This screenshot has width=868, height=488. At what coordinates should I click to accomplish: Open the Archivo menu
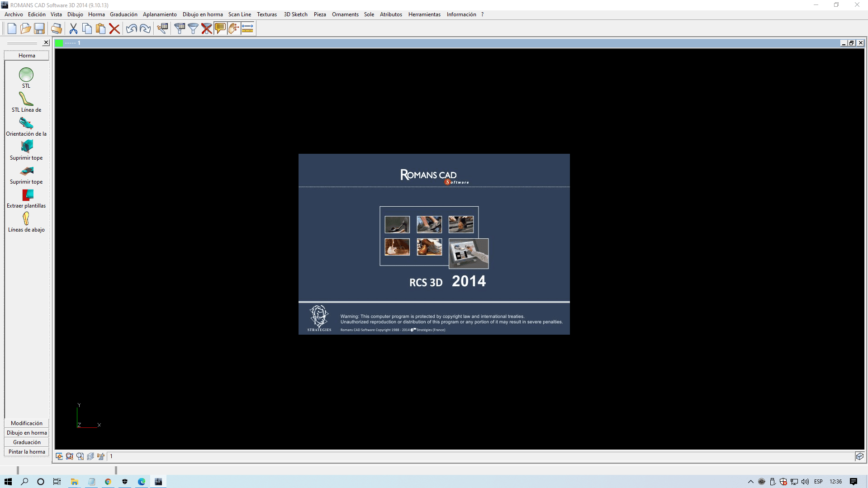coord(14,14)
